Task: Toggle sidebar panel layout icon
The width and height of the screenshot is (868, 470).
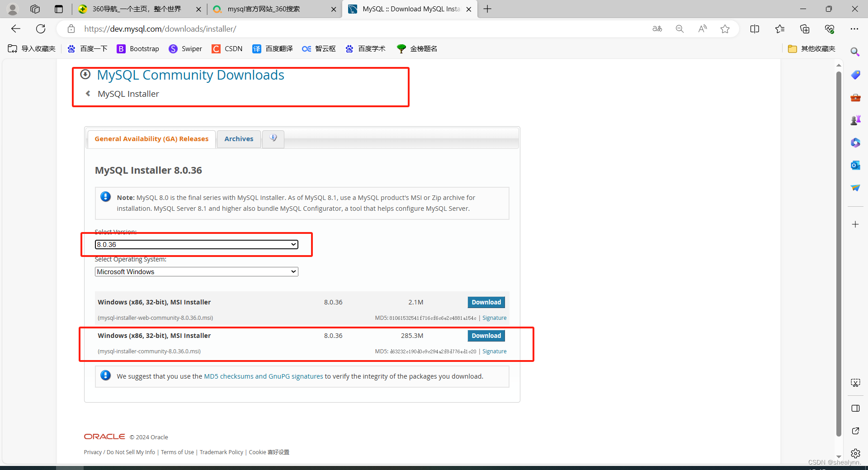Action: [x=855, y=408]
